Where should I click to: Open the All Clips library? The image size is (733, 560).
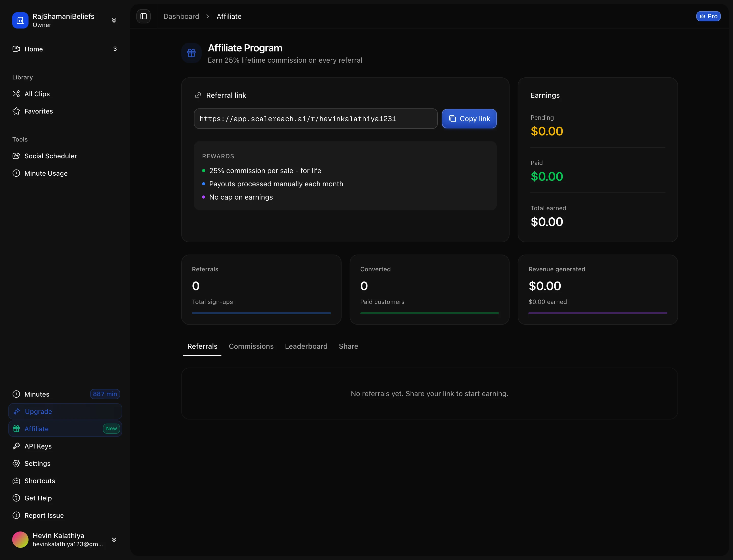65,94
